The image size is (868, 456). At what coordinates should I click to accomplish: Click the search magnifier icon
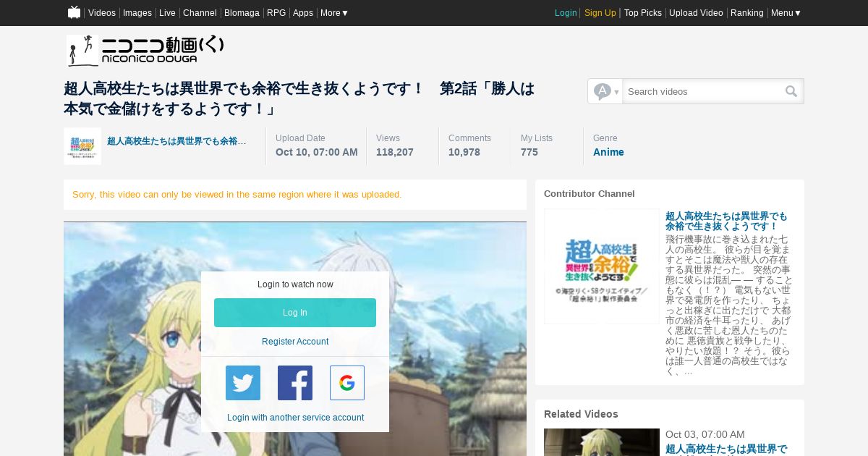[x=791, y=91]
